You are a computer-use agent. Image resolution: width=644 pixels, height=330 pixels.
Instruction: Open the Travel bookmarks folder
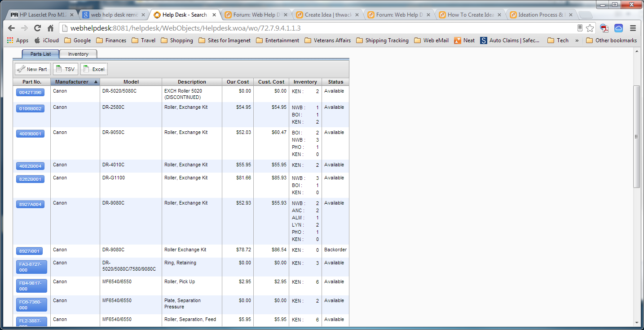145,40
